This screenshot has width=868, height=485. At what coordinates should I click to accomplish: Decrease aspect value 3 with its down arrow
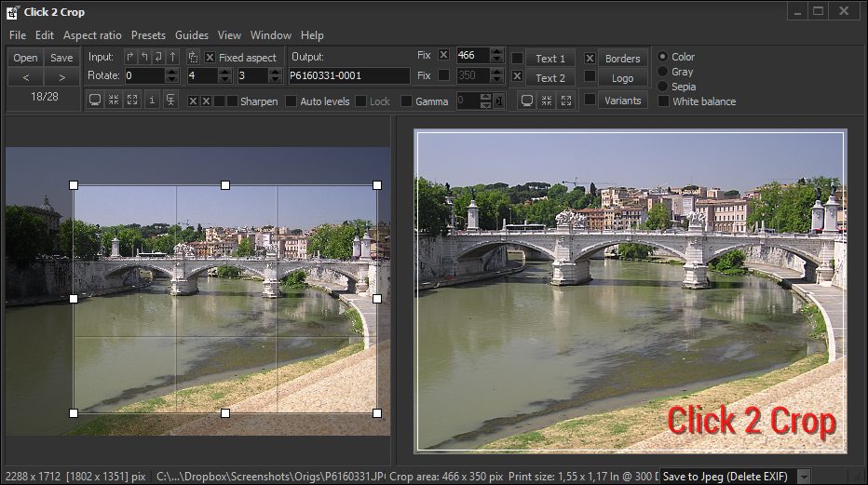(275, 80)
